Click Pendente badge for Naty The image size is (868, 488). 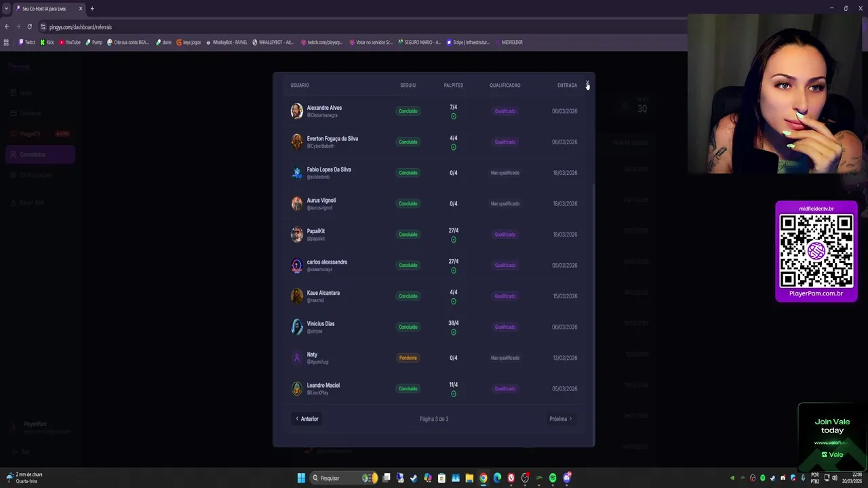click(x=408, y=358)
